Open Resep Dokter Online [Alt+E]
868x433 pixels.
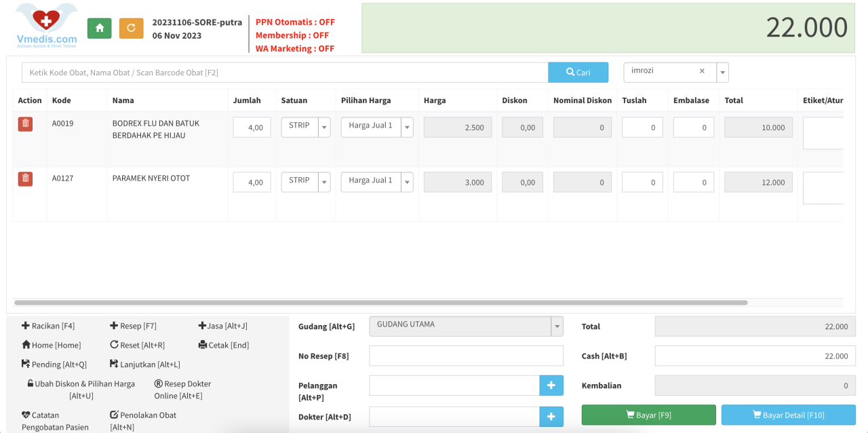[x=182, y=390]
